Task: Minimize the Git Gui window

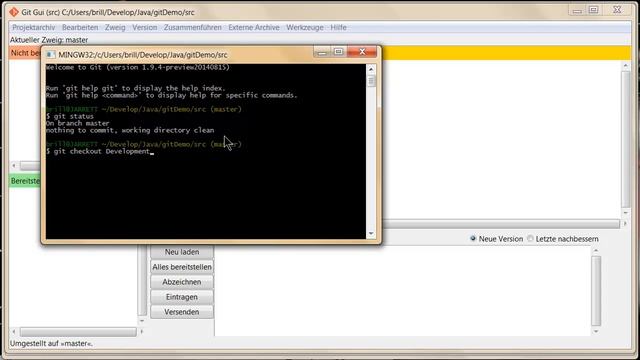Action: click(x=577, y=11)
